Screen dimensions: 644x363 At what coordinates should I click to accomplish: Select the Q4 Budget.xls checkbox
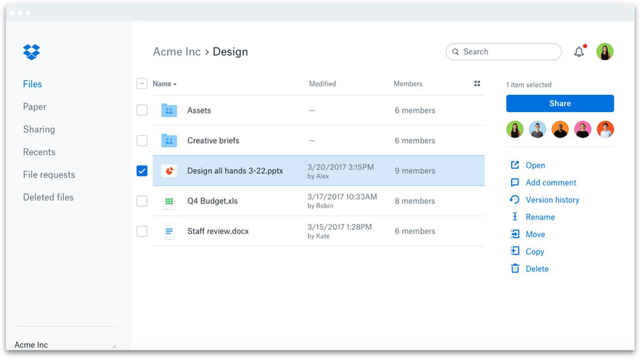point(142,201)
